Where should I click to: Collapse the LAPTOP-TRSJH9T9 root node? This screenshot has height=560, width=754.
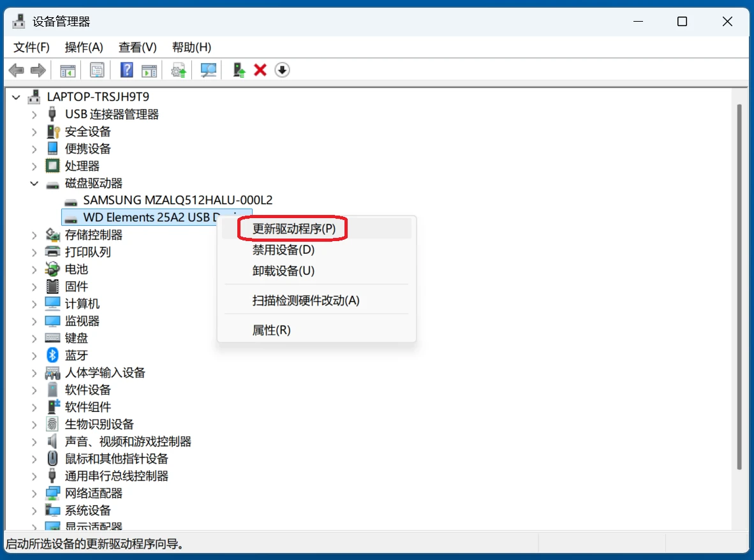(16, 97)
